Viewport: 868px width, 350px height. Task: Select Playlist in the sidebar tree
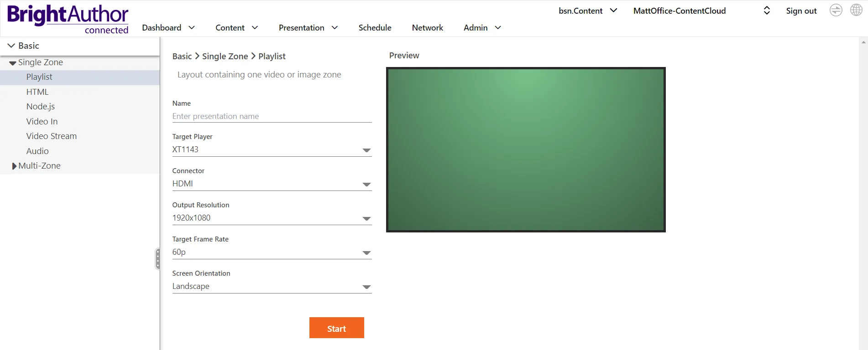[x=80, y=77]
